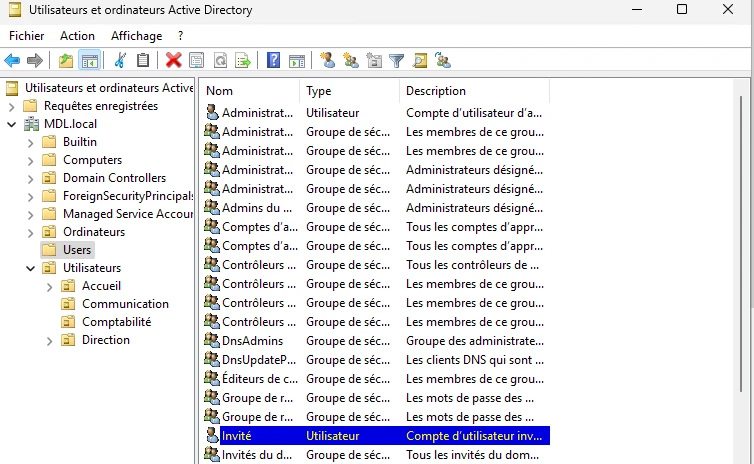
Task: Click the Cut scissors toolbar icon
Action: click(x=120, y=61)
